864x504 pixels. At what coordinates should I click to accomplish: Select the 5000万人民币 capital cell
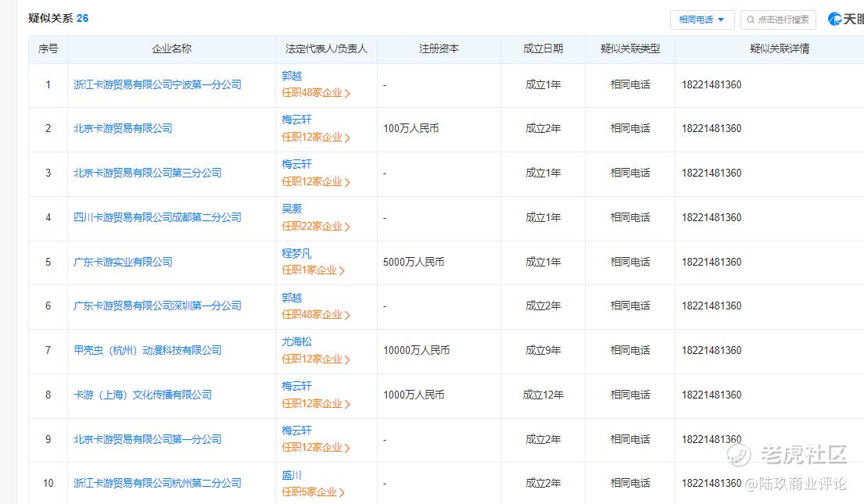click(x=414, y=263)
